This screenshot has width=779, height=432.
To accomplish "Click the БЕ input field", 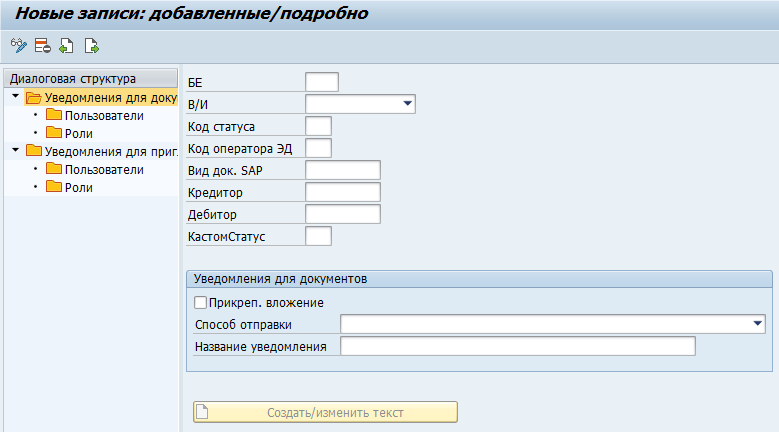I will tap(322, 82).
